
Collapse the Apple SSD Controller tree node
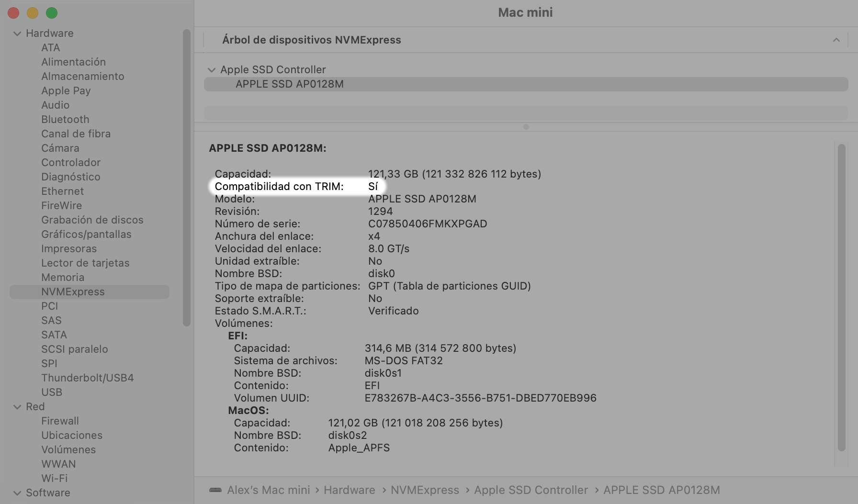click(x=211, y=70)
